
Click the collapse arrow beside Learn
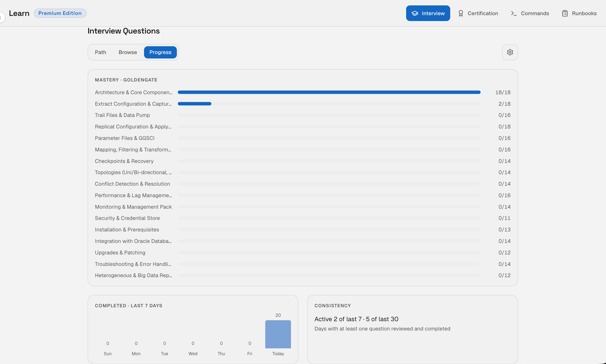[x=1, y=17]
